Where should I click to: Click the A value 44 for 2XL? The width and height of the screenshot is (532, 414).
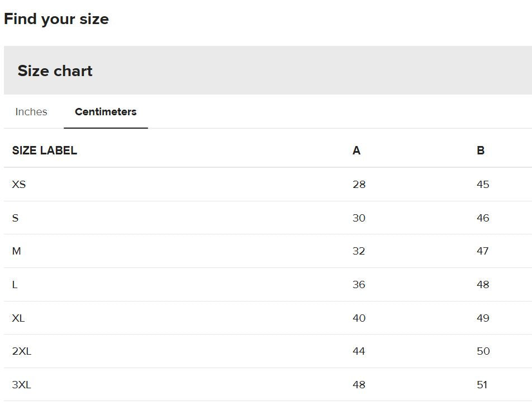point(359,351)
